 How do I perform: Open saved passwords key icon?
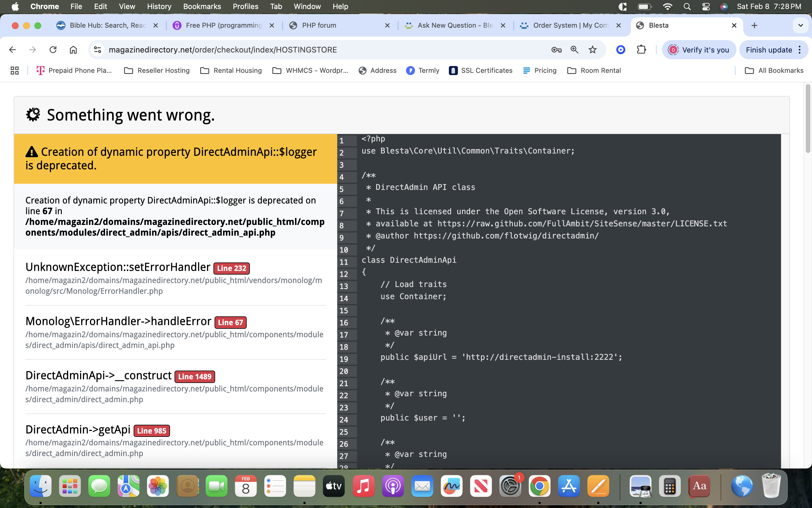click(556, 50)
